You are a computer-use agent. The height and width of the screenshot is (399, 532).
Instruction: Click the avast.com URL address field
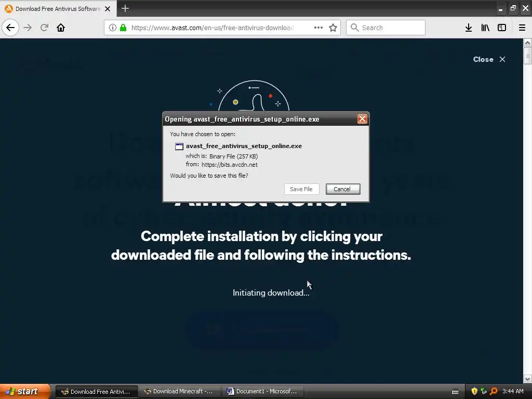pyautogui.click(x=212, y=28)
